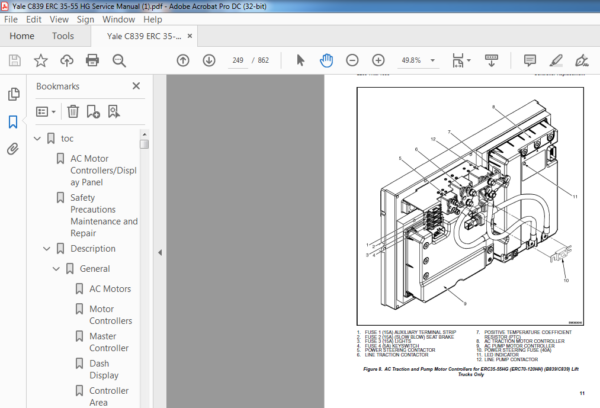Click bookmarks scrollbar up arrow
This screenshot has height=408, width=600.
click(144, 134)
